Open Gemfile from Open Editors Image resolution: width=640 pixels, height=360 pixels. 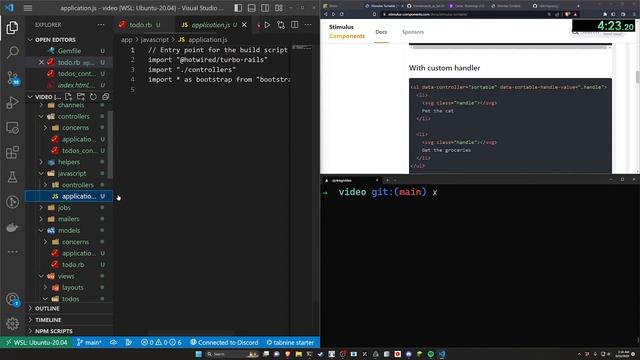pos(69,51)
